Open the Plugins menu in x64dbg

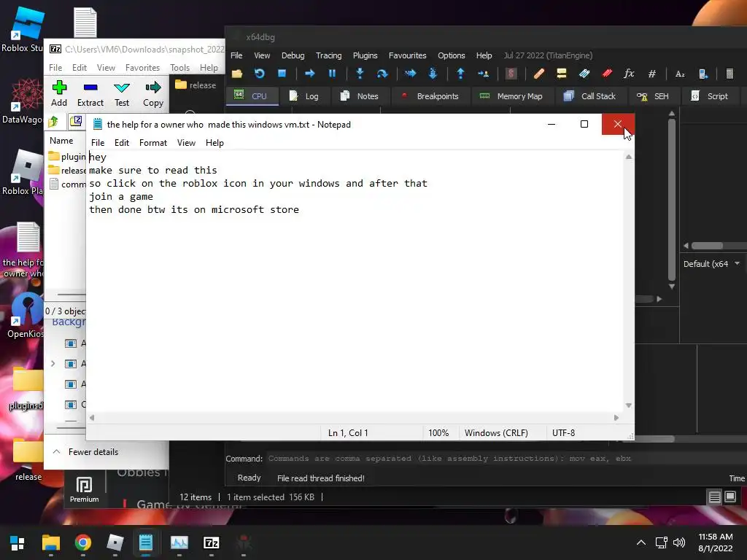(x=365, y=55)
